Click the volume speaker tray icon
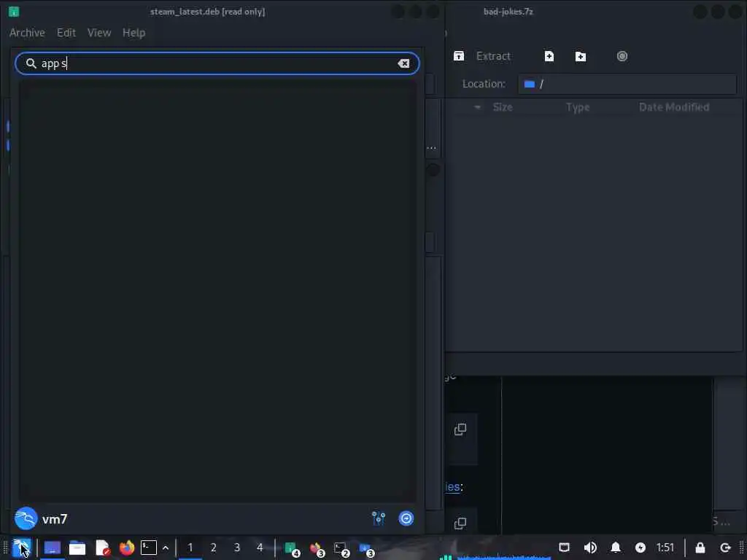 (x=589, y=548)
